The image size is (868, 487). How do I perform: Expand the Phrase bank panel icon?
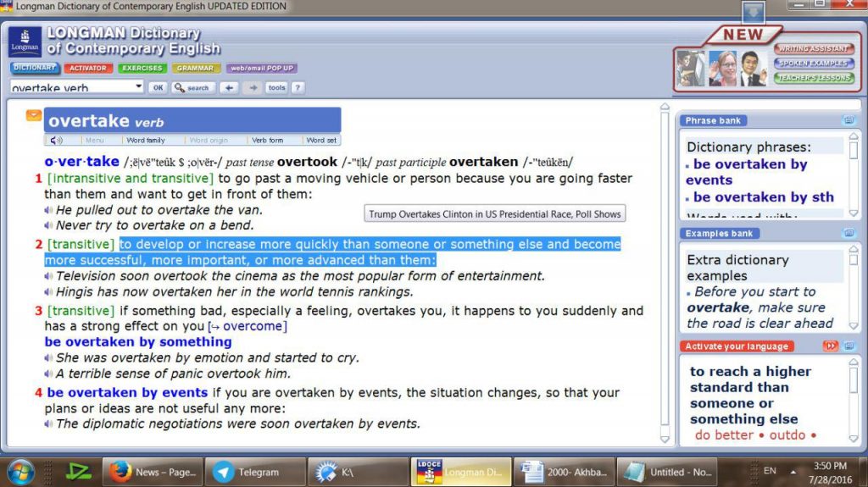849,120
